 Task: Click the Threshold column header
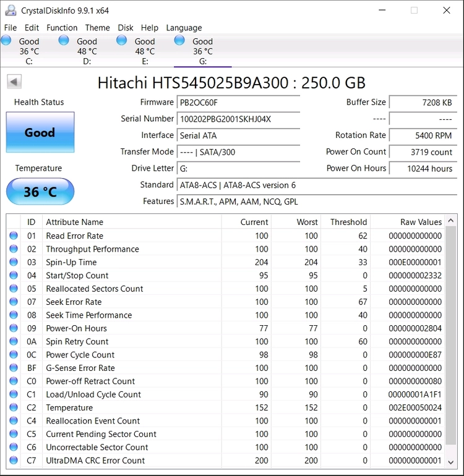tap(346, 222)
